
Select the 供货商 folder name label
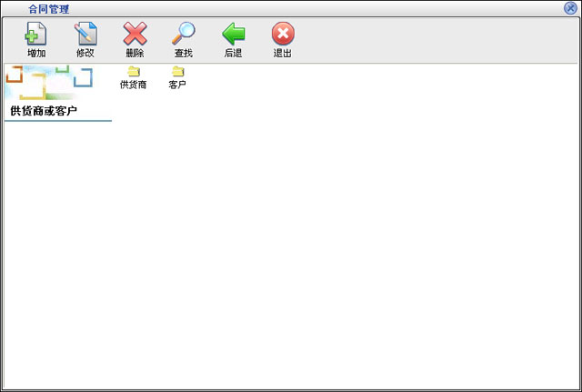point(133,85)
